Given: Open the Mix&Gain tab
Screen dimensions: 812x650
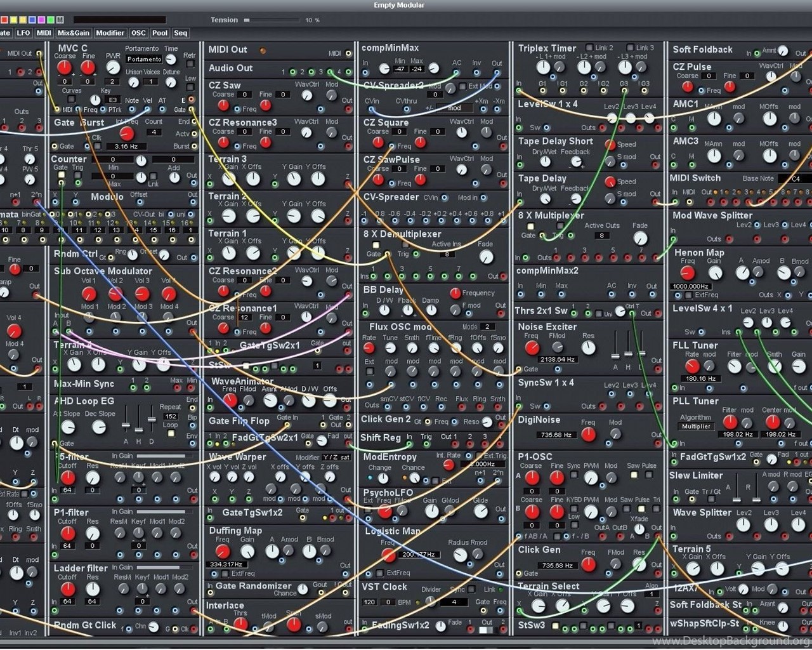Looking at the screenshot, I should click(74, 33).
